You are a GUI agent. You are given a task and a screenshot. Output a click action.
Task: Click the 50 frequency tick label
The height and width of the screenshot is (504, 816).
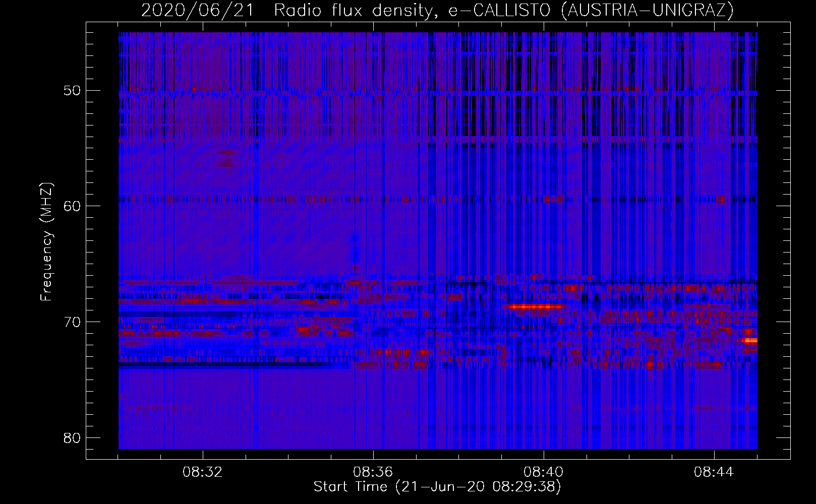[x=72, y=91]
